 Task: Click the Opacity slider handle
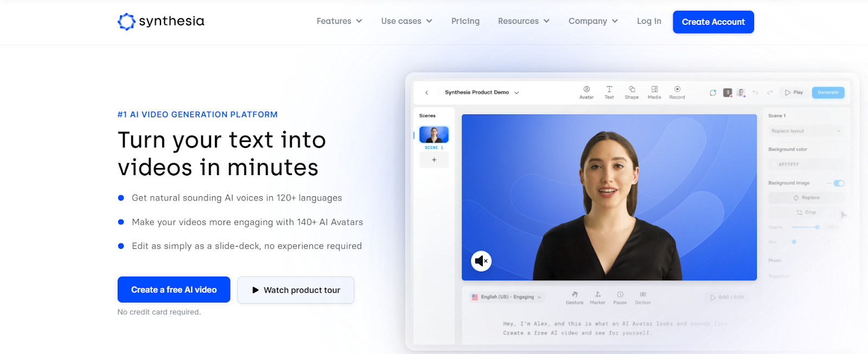(x=817, y=227)
